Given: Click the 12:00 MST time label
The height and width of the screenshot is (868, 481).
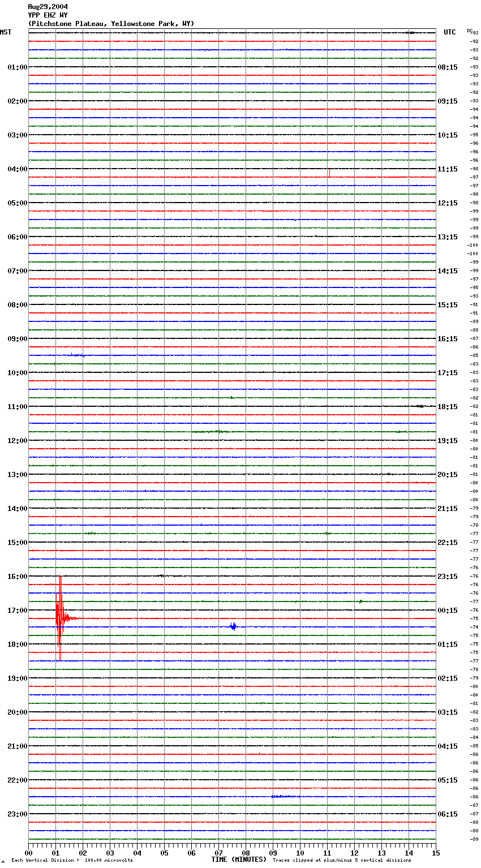Looking at the screenshot, I should point(18,441).
